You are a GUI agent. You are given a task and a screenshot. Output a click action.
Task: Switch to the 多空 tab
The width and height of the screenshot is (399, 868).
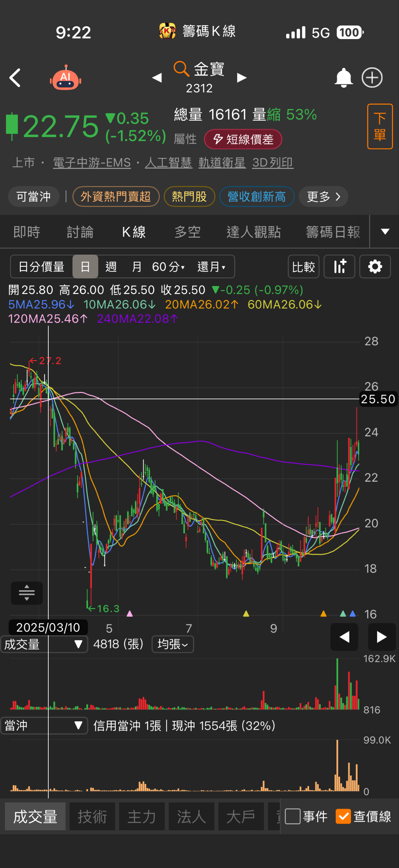click(188, 232)
